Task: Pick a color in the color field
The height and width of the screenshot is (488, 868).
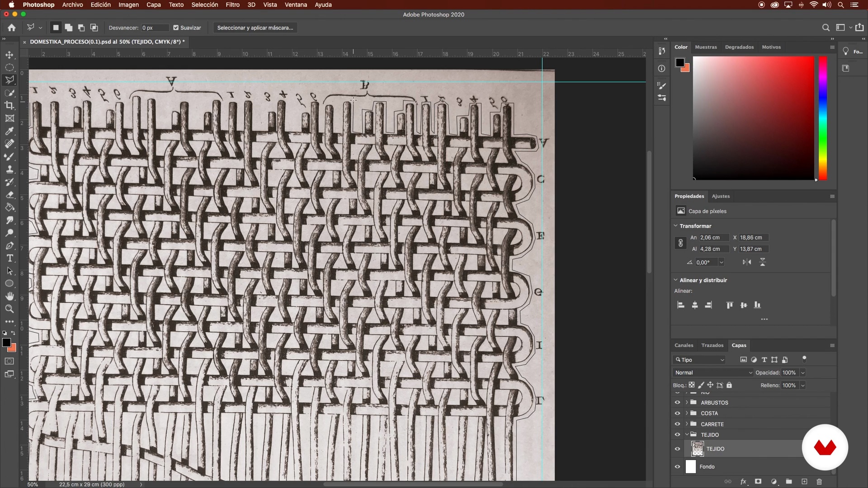Action: (x=754, y=118)
